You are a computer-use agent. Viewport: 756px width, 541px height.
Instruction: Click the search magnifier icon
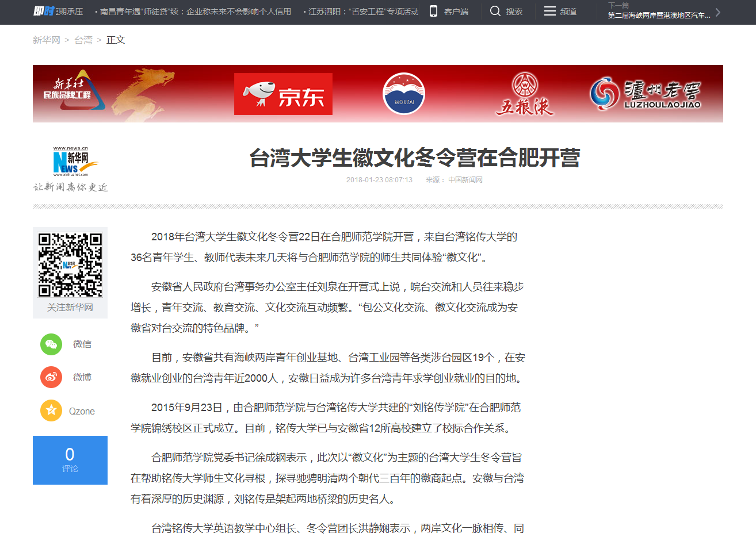pyautogui.click(x=495, y=11)
